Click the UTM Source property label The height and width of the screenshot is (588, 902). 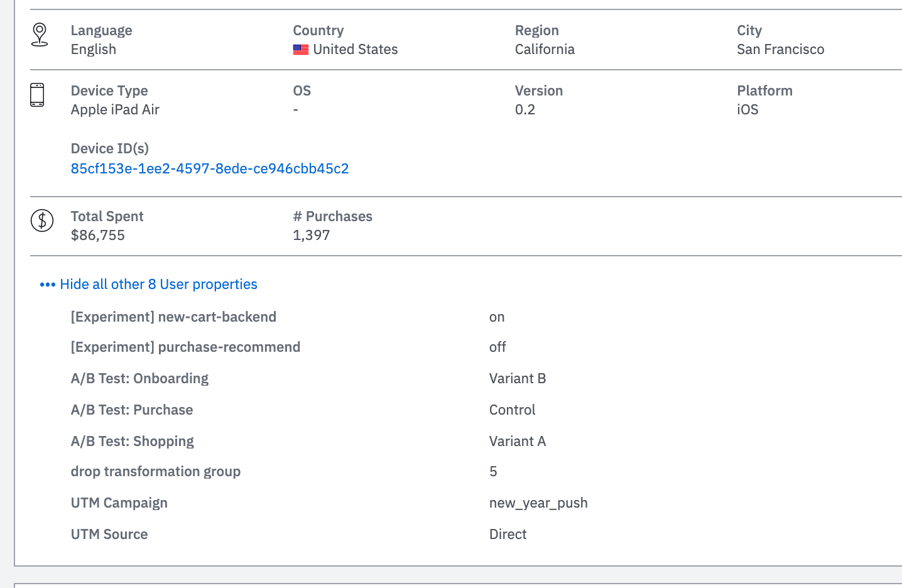[x=109, y=535]
